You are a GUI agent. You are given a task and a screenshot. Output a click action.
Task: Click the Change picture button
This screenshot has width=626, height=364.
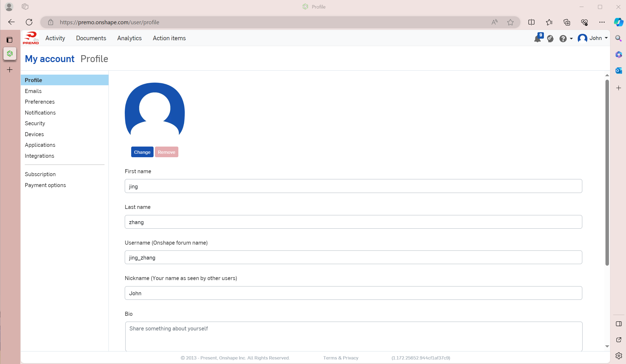coord(142,152)
